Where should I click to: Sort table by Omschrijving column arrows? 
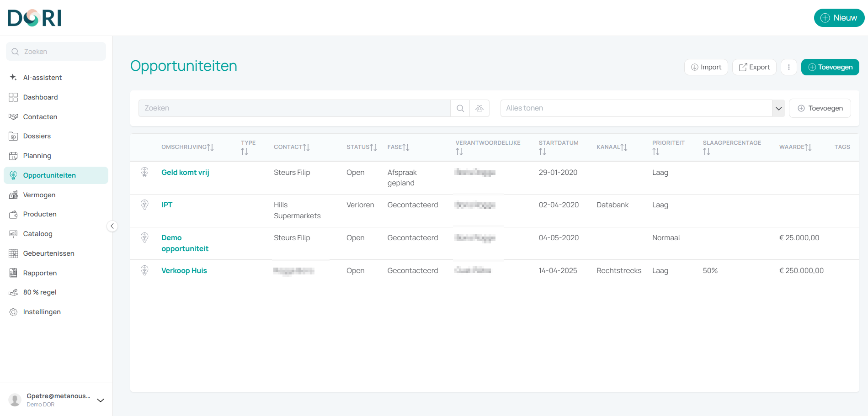(210, 147)
